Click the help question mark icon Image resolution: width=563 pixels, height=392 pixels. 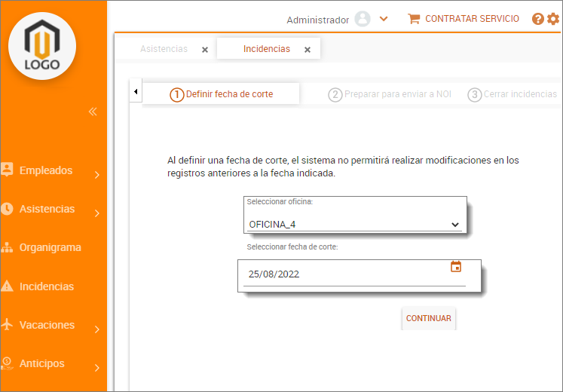[537, 20]
